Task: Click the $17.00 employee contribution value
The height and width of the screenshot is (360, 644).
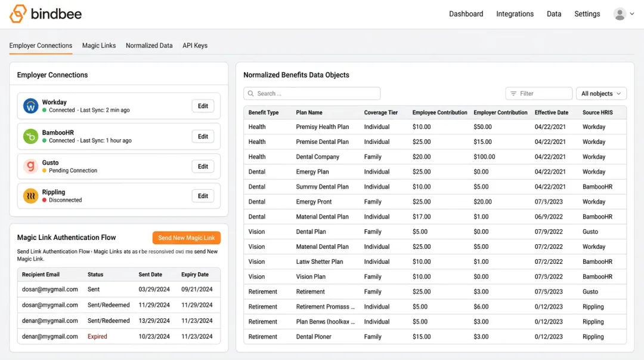Action: click(x=422, y=217)
